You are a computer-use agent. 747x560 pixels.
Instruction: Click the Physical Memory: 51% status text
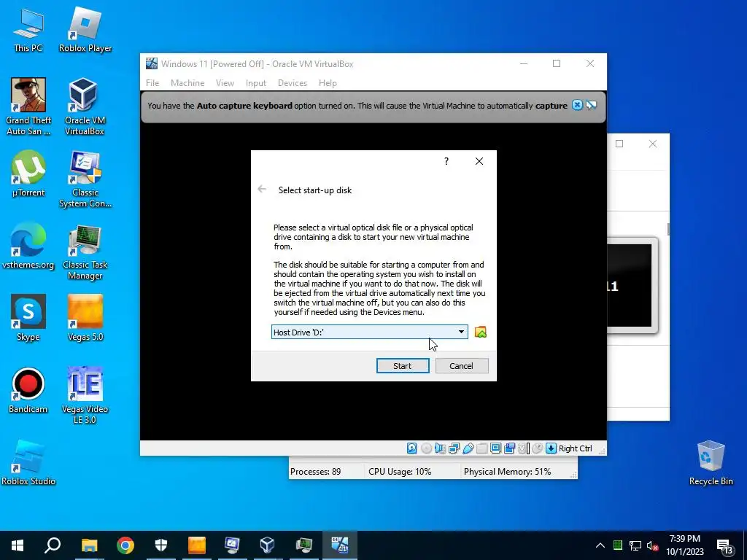508,472
